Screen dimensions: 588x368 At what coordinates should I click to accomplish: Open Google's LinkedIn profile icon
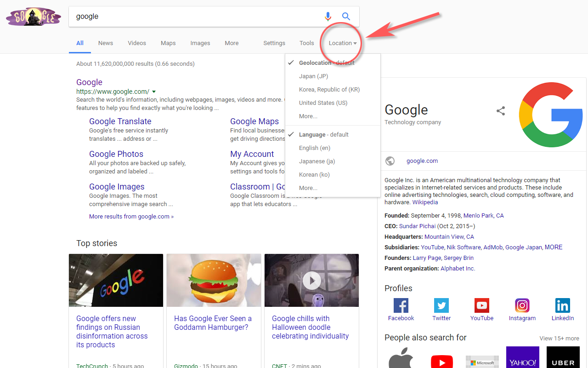click(x=562, y=305)
